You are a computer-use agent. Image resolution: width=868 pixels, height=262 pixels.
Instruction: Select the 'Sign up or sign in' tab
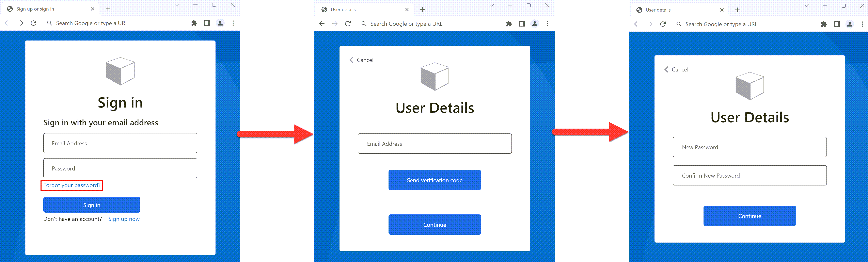click(51, 9)
